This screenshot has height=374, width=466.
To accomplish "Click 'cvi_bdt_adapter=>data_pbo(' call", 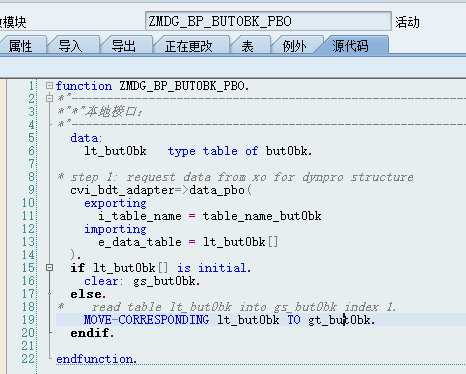I will click(161, 190).
